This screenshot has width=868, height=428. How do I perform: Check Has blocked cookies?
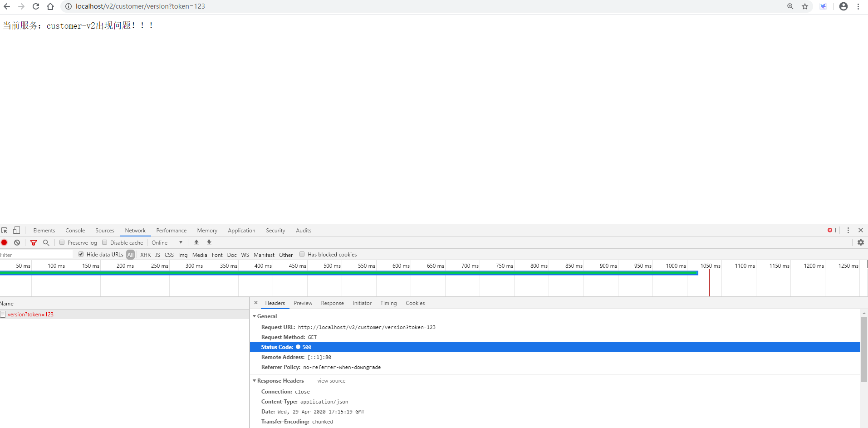[x=302, y=254]
